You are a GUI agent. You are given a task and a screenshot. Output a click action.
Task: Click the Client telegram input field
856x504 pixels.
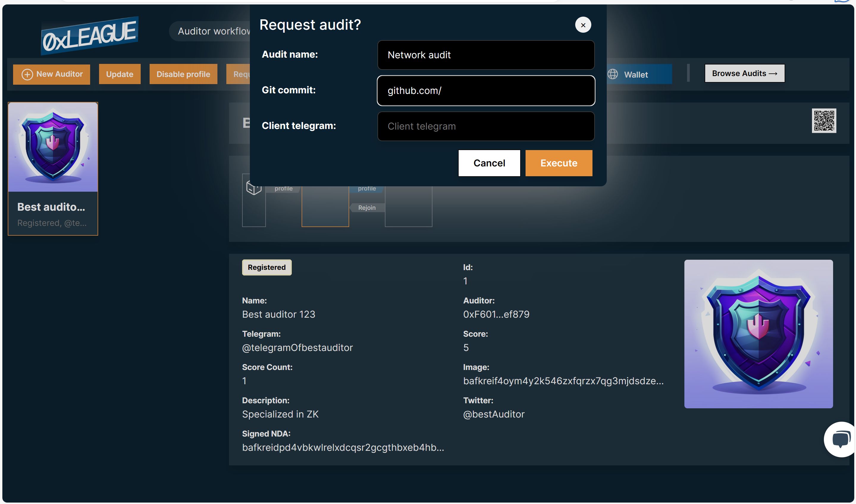click(x=486, y=126)
